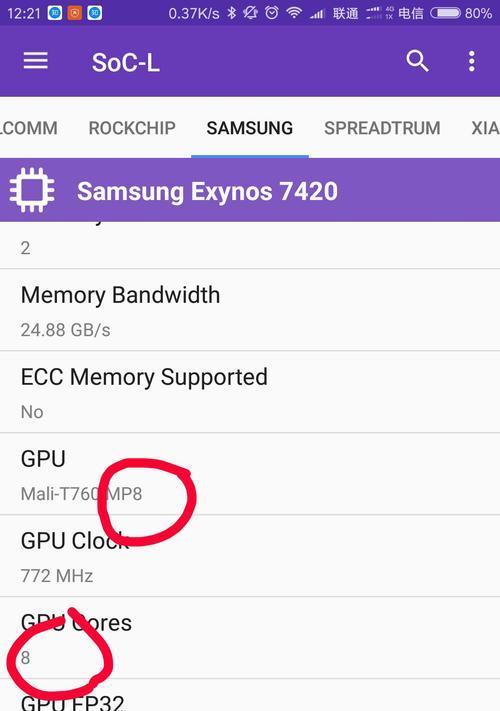
Task: Select the Memory Bandwidth row
Action: [250, 310]
